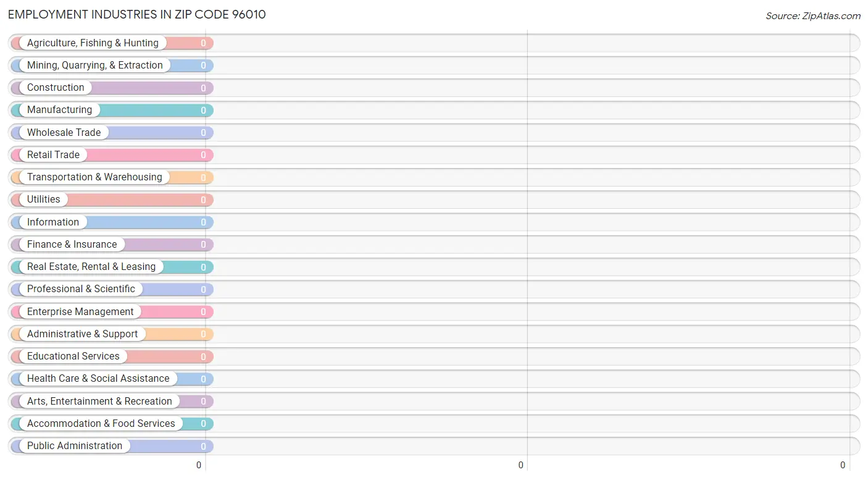Select the Mining, Quarrying, & Extraction label
This screenshot has height=480, width=868.
[x=95, y=65]
